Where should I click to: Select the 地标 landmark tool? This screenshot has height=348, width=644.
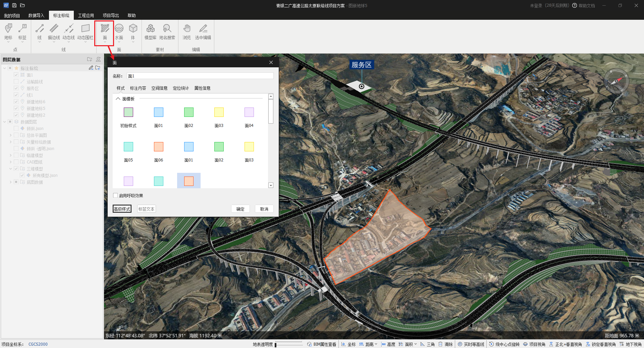click(8, 32)
